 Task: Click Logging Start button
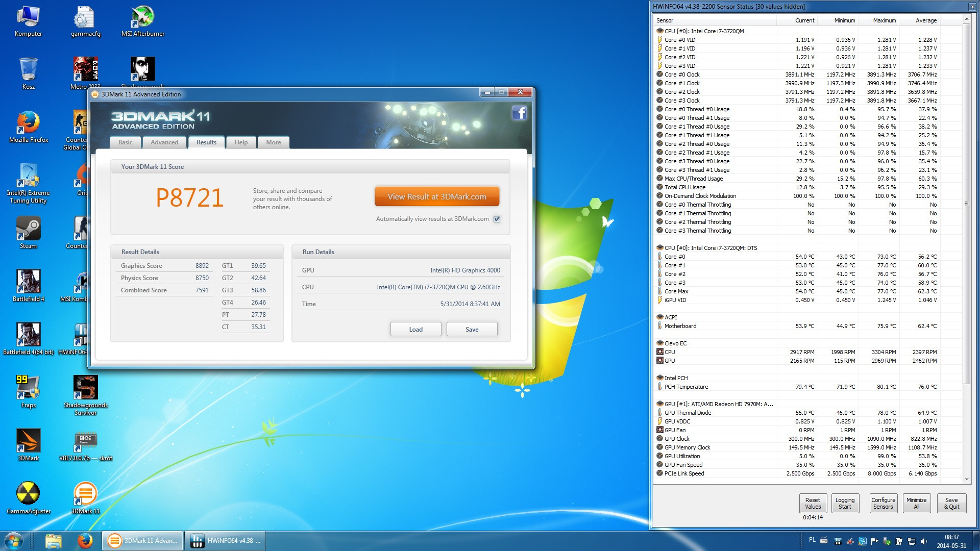(x=845, y=503)
